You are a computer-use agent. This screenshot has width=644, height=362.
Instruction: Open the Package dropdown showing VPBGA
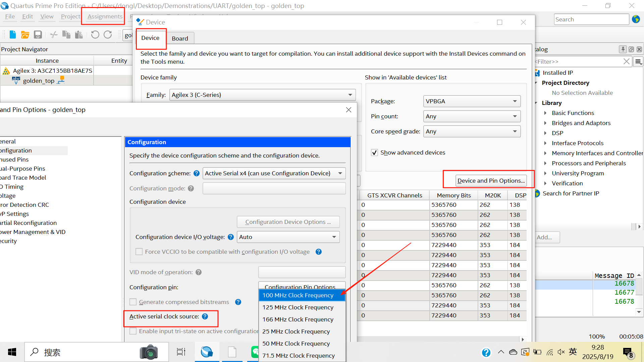[x=472, y=101]
